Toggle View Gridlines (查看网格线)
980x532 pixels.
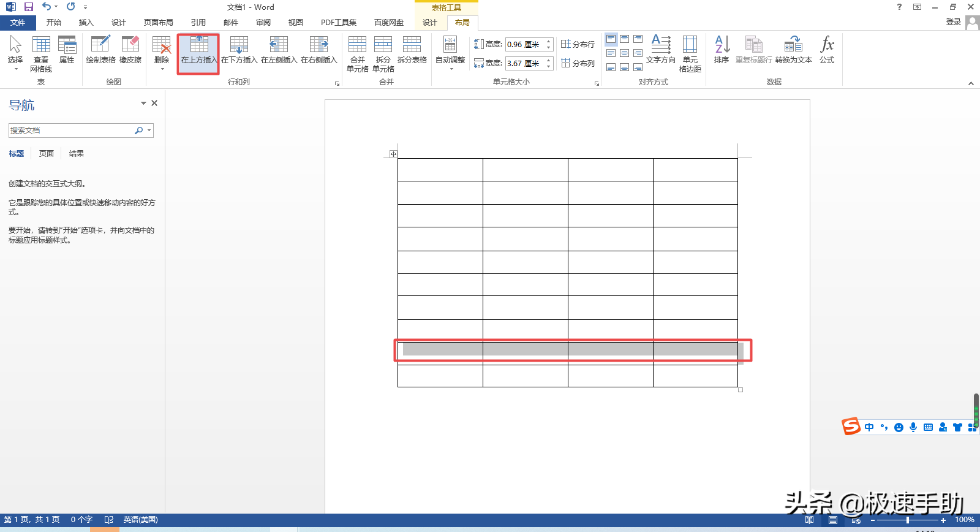(41, 53)
